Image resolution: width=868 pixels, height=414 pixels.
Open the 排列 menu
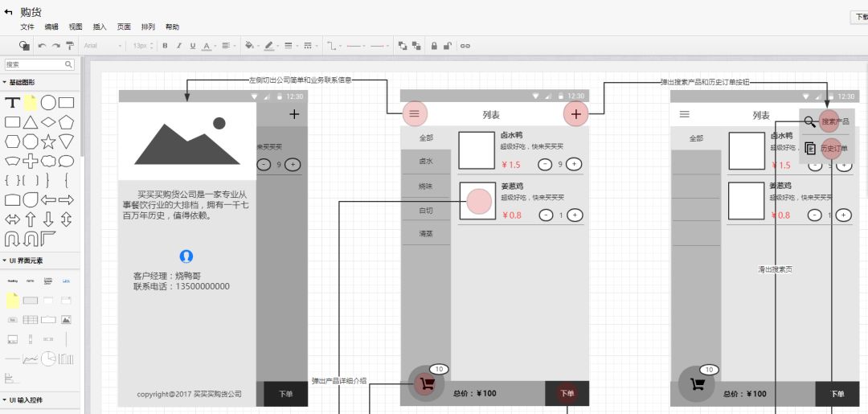149,27
